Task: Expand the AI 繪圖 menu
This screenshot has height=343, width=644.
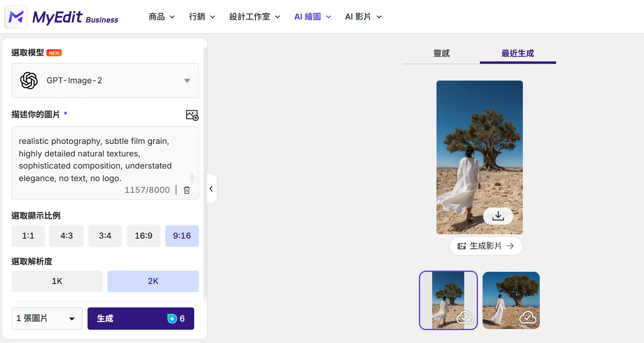Action: tap(313, 17)
